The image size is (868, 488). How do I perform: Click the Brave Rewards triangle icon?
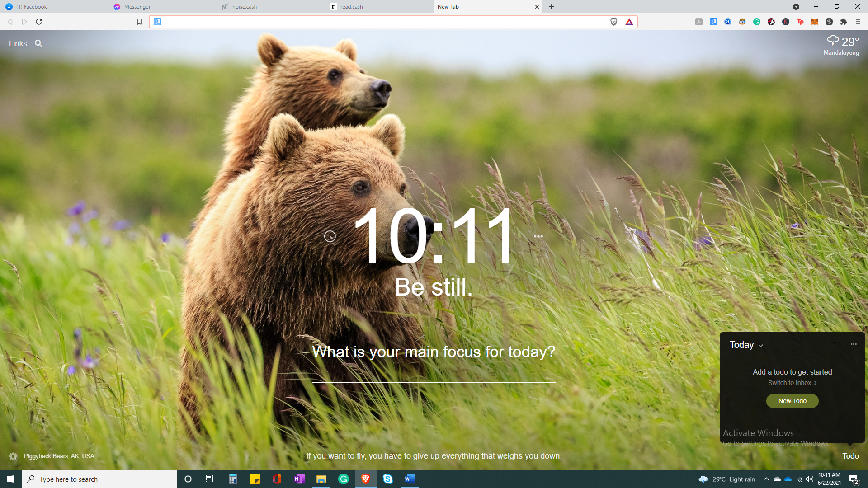coord(629,22)
